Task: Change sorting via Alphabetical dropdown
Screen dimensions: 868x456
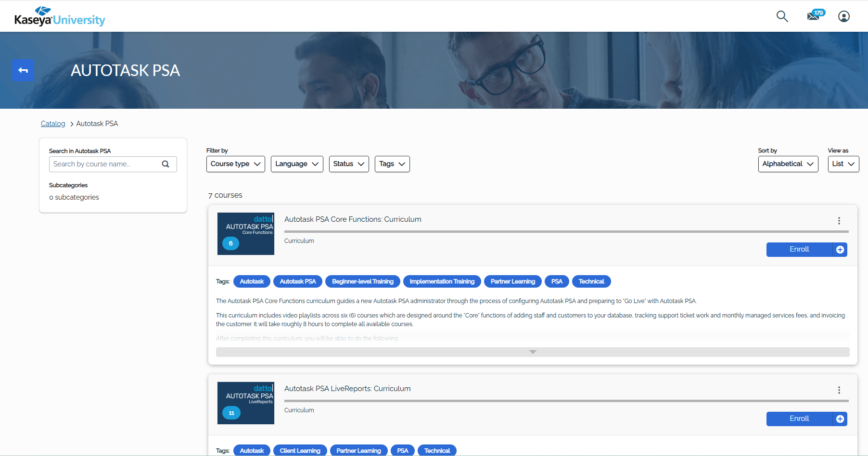Action: [x=788, y=164]
